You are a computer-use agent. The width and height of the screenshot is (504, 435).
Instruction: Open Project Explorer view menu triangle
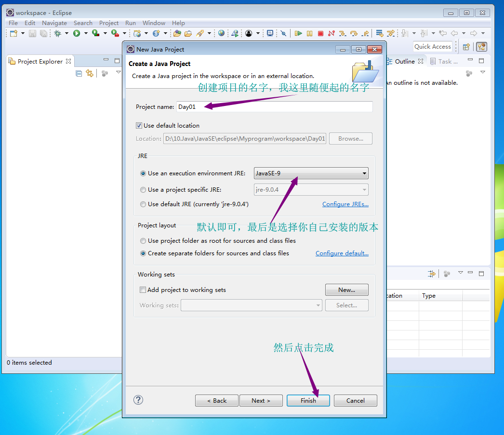point(118,72)
